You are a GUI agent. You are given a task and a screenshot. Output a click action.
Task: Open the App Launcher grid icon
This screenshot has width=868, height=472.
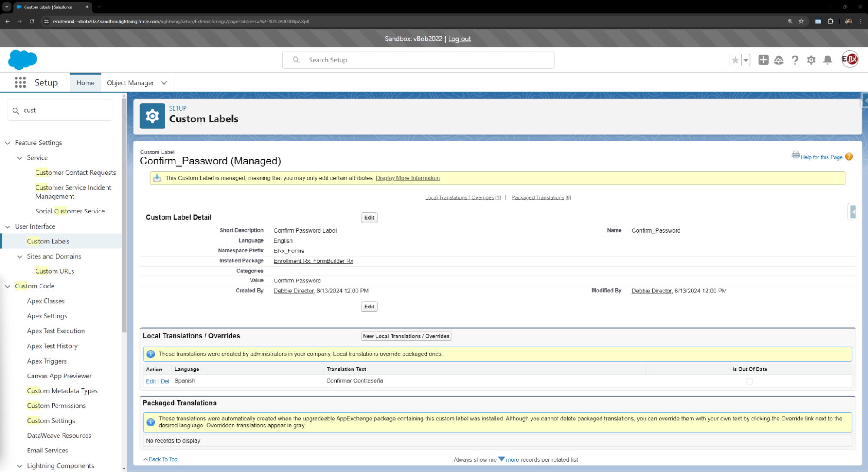coord(20,82)
